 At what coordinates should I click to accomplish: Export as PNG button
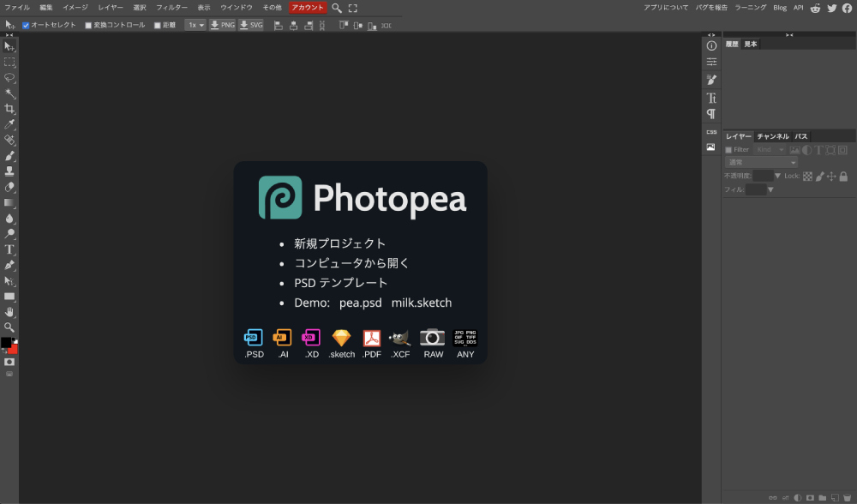(223, 25)
